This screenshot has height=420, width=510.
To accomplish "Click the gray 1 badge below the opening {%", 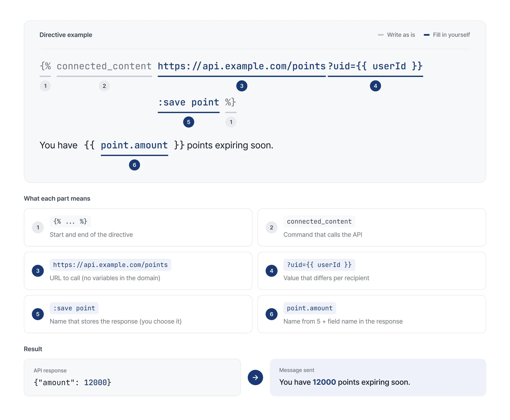I will (45, 86).
